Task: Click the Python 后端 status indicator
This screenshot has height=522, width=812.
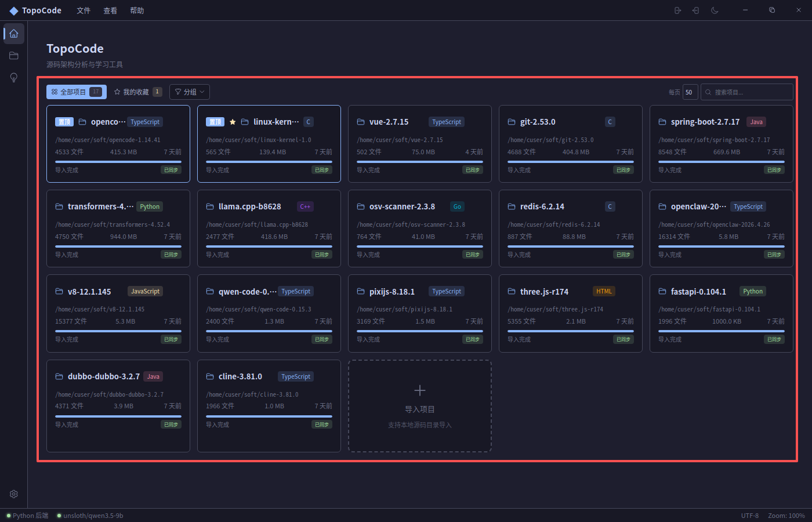Action: click(x=27, y=516)
